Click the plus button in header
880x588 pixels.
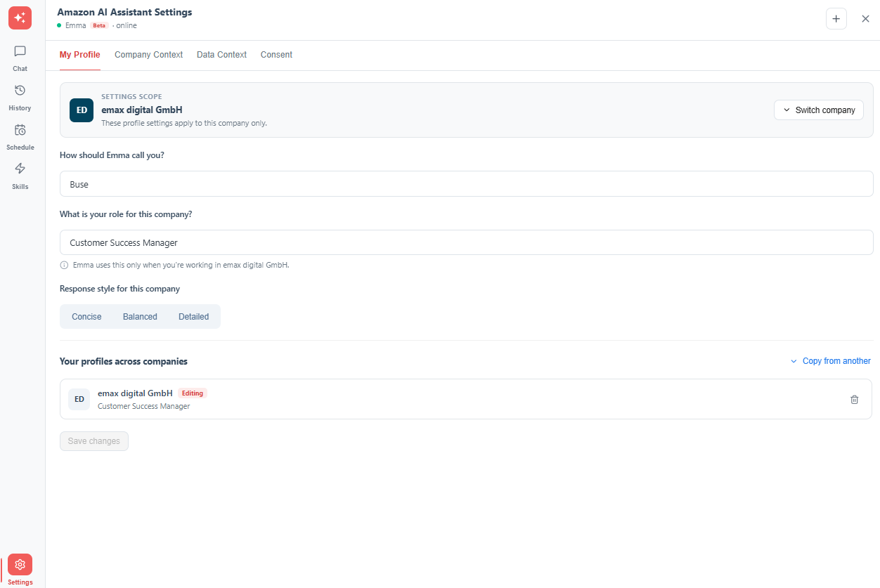click(x=836, y=19)
